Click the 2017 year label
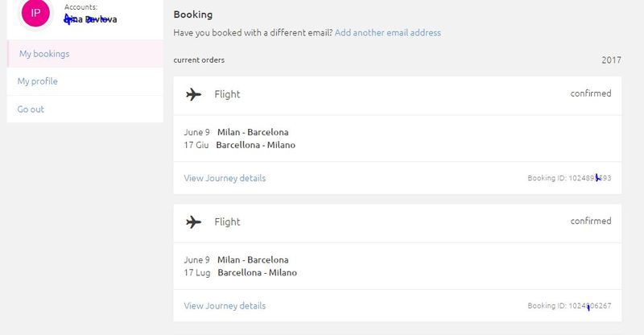644x335 pixels. point(611,60)
